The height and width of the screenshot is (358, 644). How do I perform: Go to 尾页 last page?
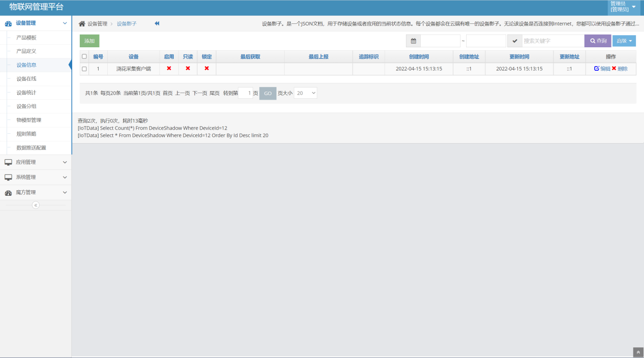(214, 93)
